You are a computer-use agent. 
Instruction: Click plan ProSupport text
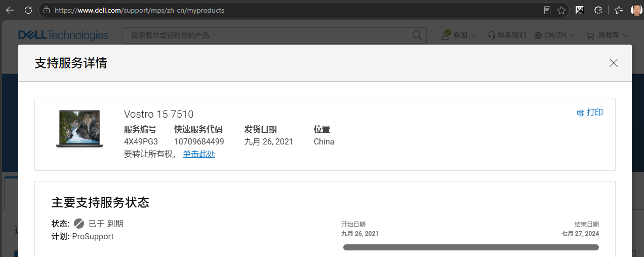[93, 236]
